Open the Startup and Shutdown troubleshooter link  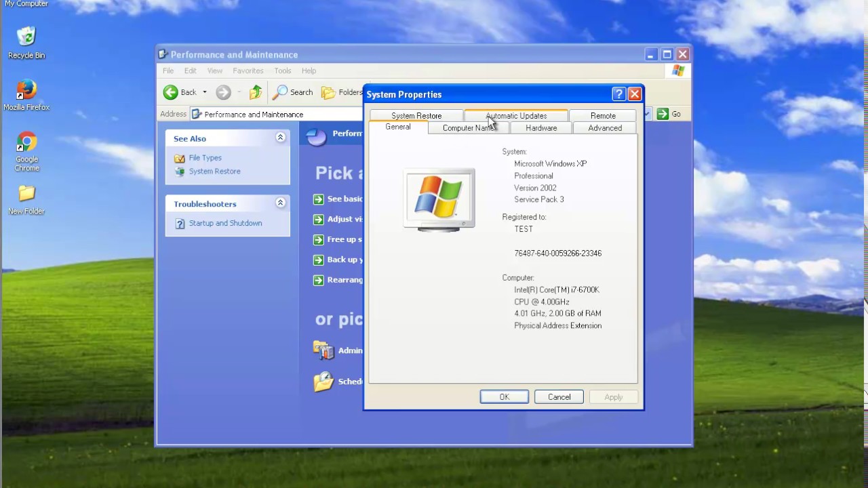point(226,223)
